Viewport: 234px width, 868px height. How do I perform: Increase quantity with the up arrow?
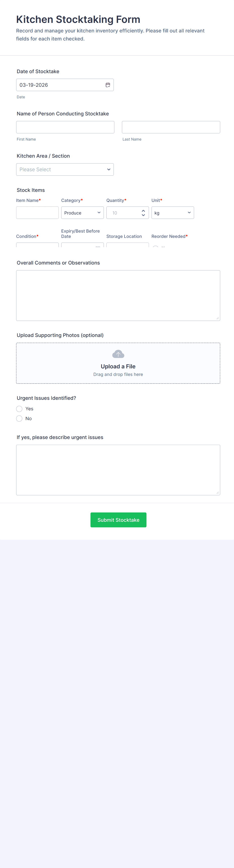point(143,211)
